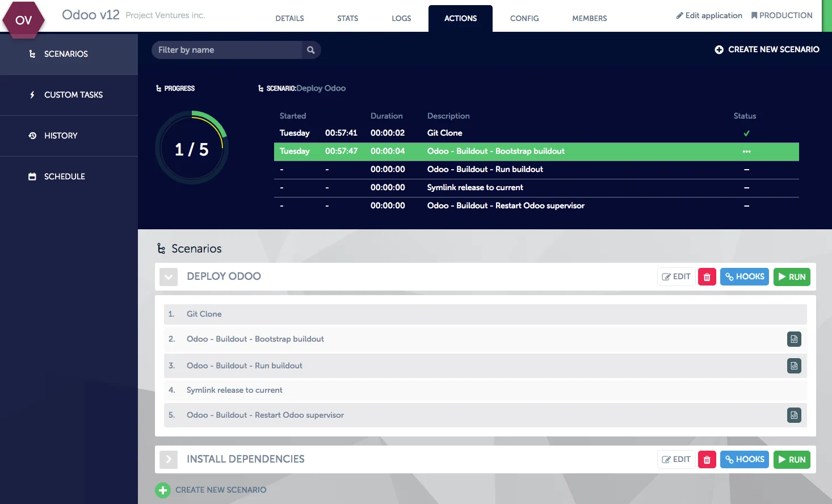Click the Edit application link
832x504 pixels.
tap(709, 15)
